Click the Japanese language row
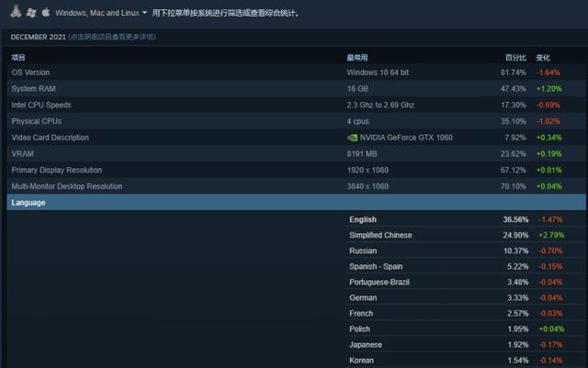This screenshot has height=368, width=588. tap(465, 345)
